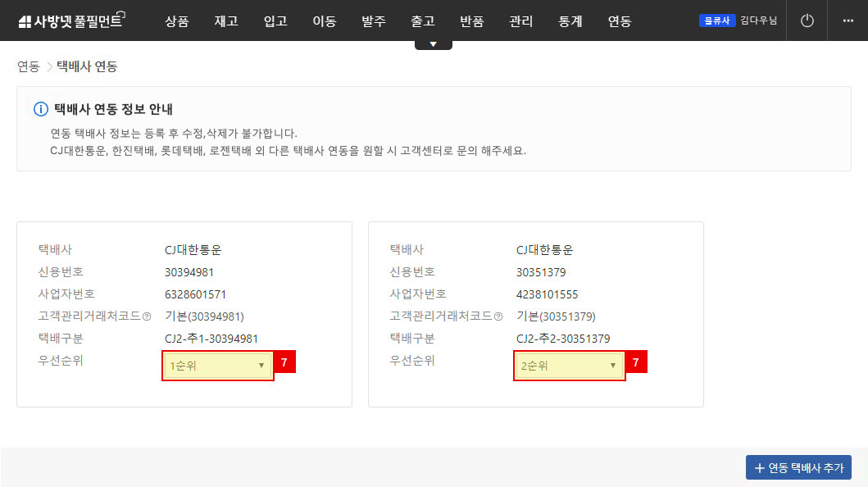Go to the 출고 menu

422,21
